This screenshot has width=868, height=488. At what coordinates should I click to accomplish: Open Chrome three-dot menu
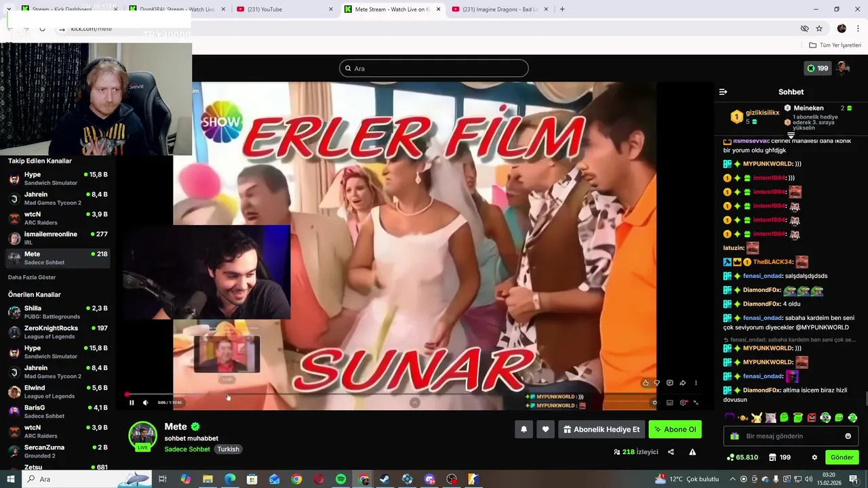click(859, 28)
